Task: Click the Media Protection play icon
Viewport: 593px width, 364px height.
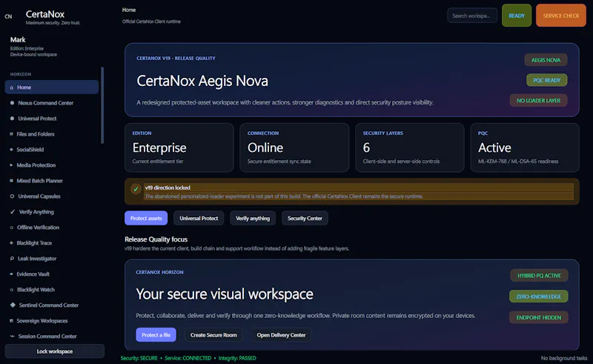Action: tap(11, 165)
